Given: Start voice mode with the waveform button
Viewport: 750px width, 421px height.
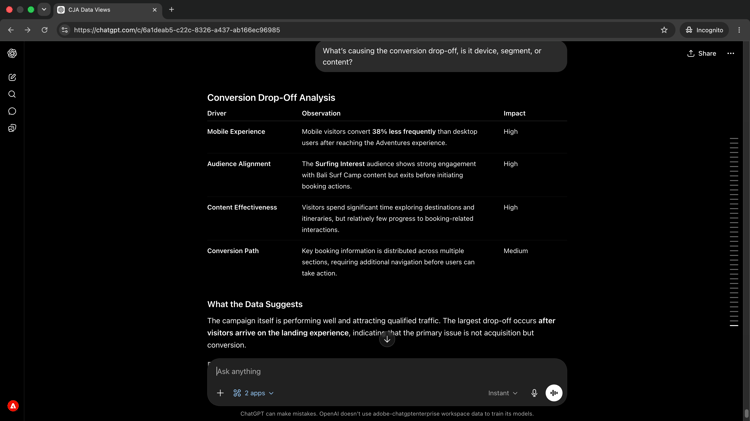Looking at the screenshot, I should [554, 393].
